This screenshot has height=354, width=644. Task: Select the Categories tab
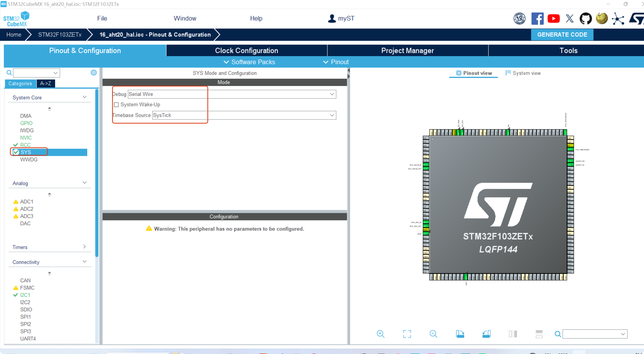point(20,83)
